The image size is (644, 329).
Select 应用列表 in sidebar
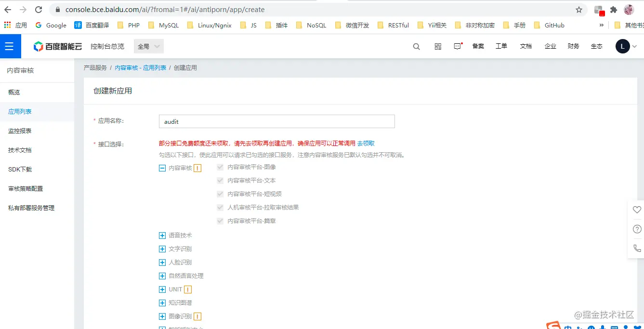tap(37, 111)
